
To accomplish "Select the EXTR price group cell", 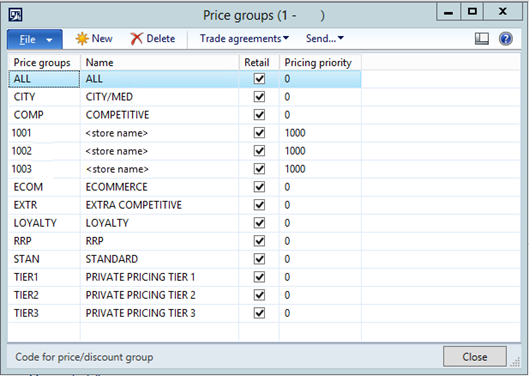I will pos(44,205).
